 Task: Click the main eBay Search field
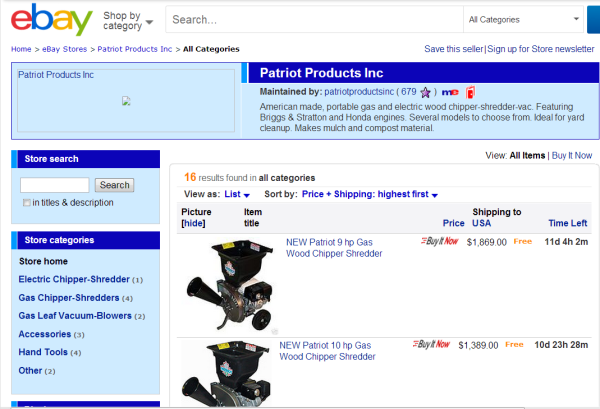point(314,20)
